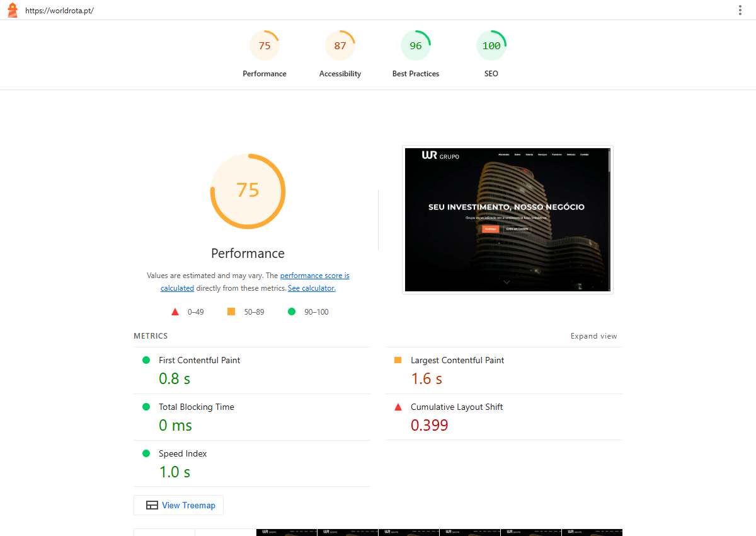Click the 'METRICS' section heading

point(151,336)
